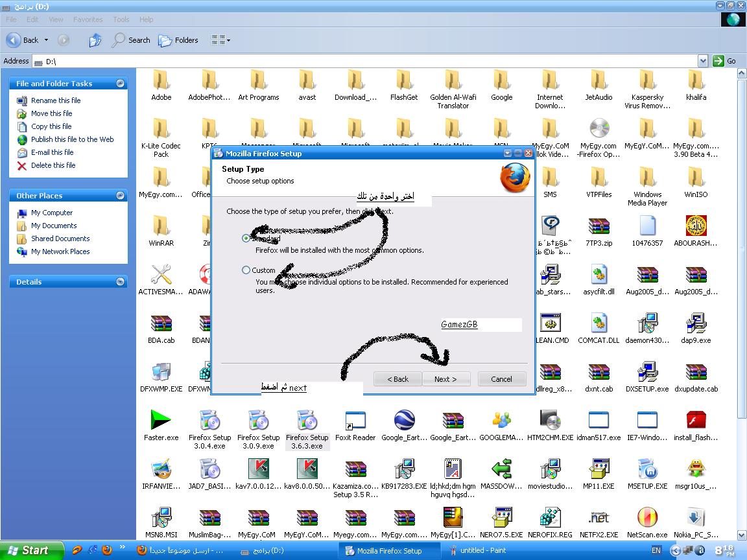Go back in Firefox Setup wizard
747x560 pixels.
397,379
